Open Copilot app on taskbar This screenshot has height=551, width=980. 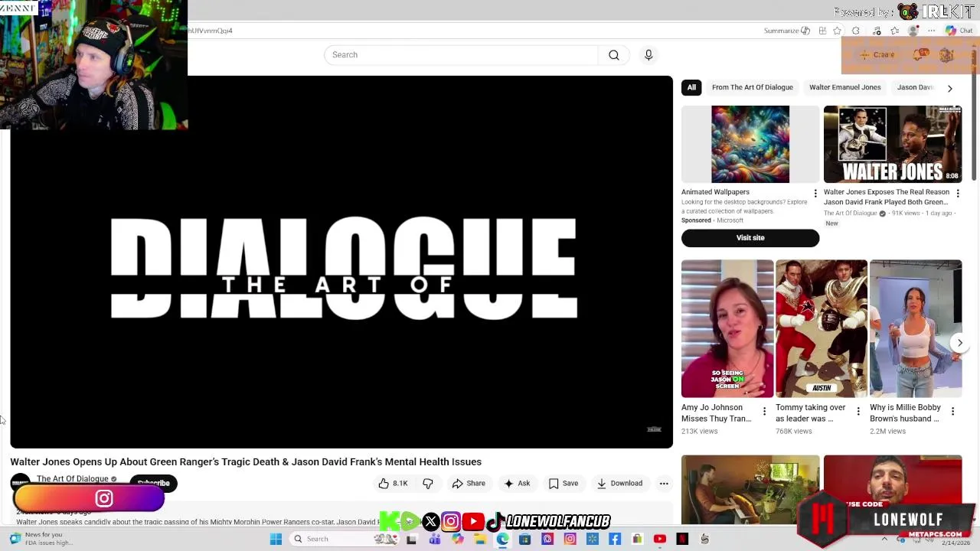tap(458, 539)
